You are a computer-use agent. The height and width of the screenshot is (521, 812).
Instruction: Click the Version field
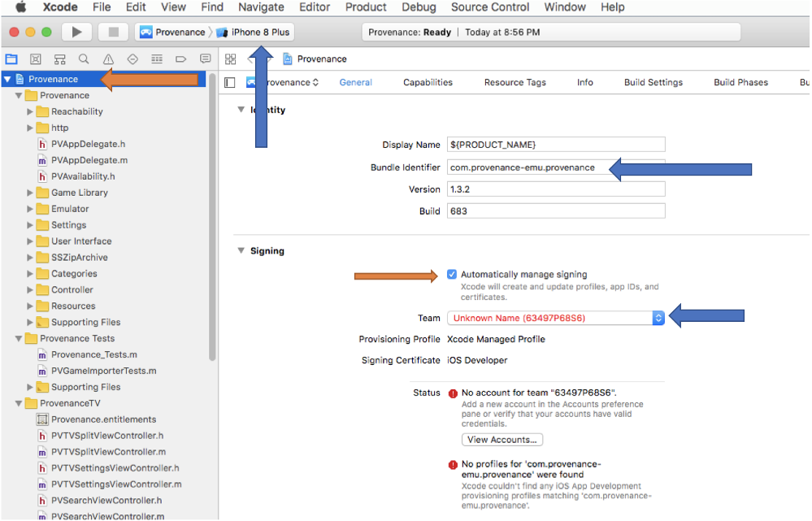coord(556,189)
